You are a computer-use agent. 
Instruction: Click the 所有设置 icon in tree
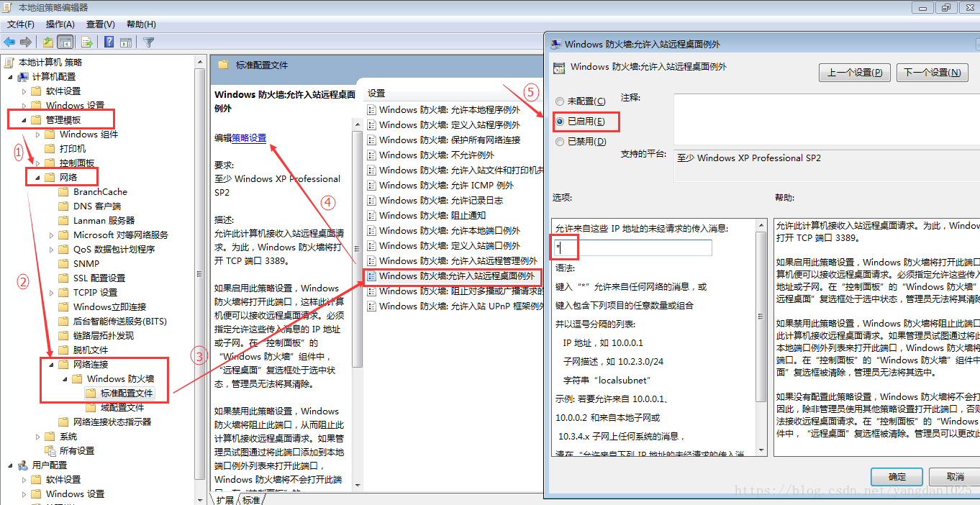[x=50, y=451]
